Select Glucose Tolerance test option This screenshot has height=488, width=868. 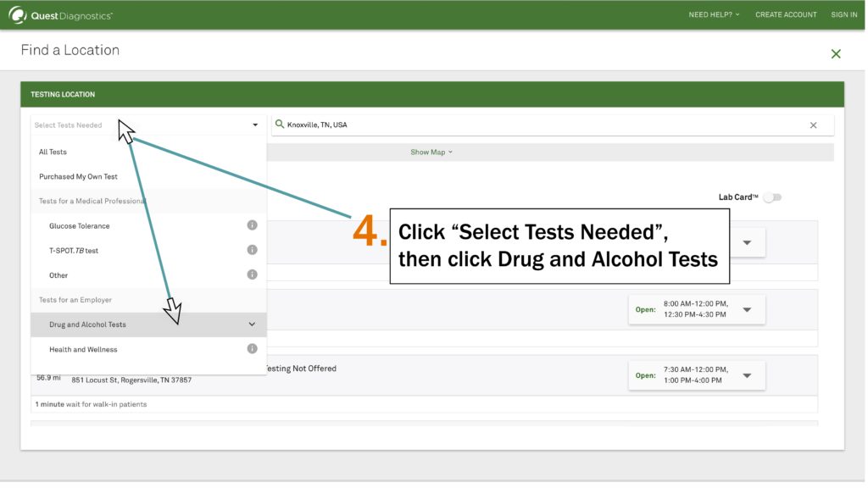[148, 225]
